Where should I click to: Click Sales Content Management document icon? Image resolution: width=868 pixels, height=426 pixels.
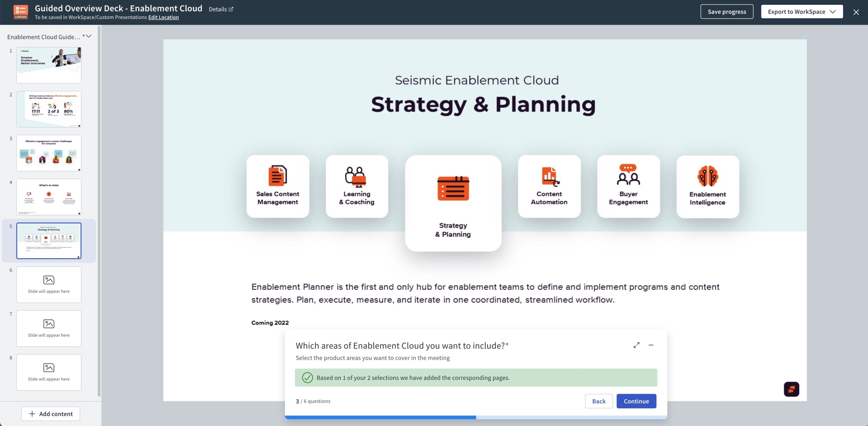click(278, 176)
